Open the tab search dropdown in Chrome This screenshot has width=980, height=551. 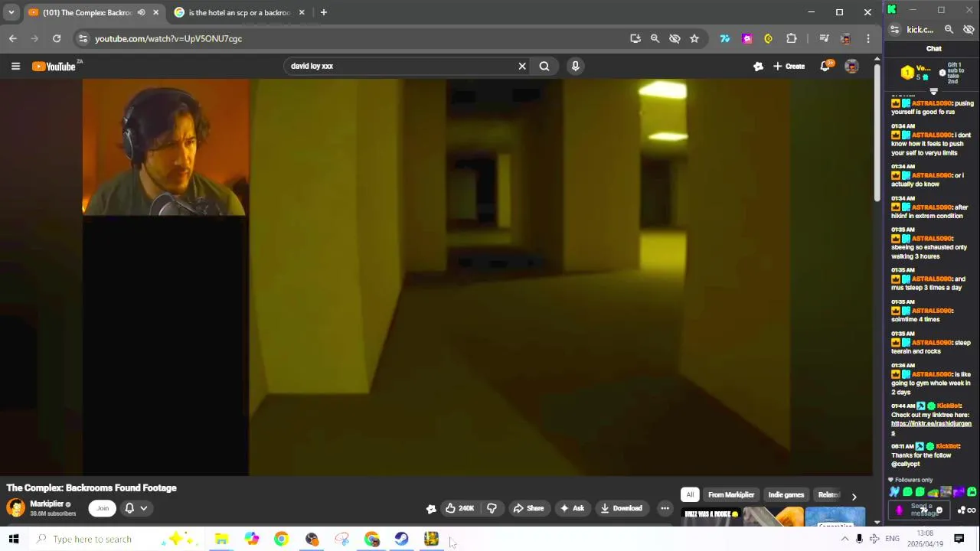point(11,12)
